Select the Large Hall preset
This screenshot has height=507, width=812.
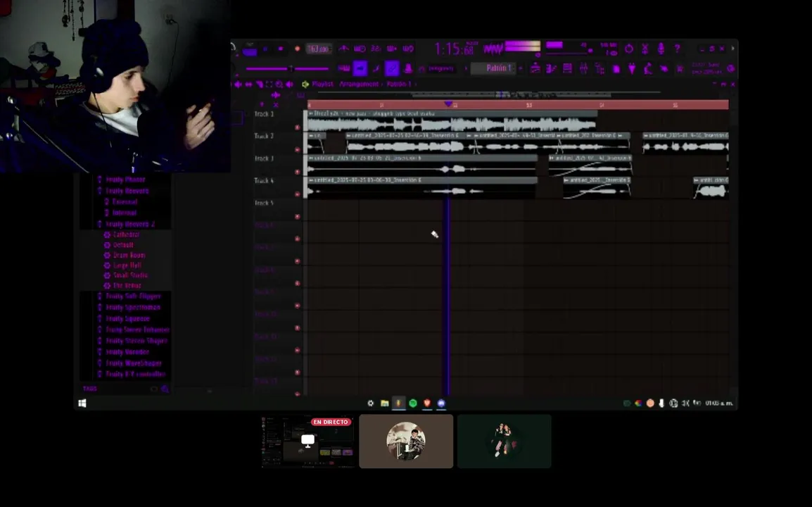(127, 265)
